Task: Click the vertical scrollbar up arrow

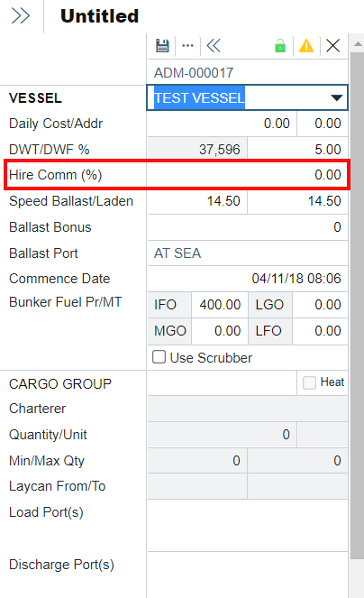Action: point(358,44)
